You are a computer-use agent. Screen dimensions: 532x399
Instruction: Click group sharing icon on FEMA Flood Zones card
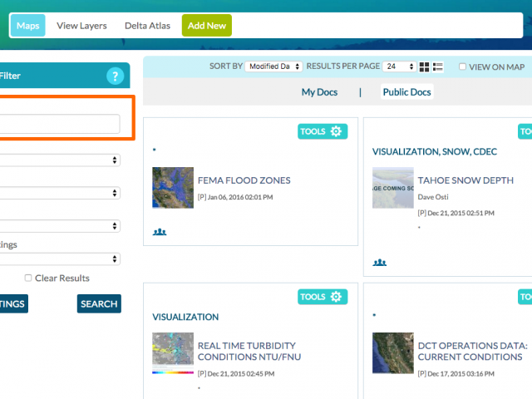click(160, 232)
